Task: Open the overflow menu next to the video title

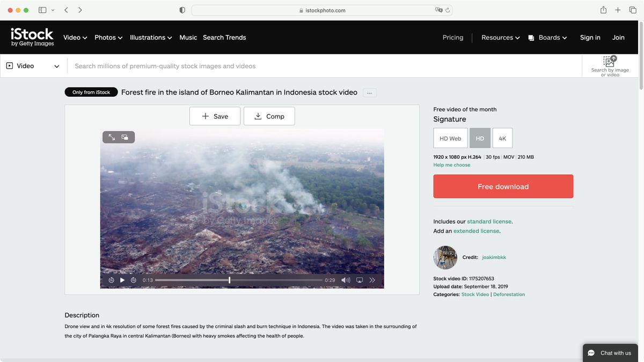Action: click(369, 92)
